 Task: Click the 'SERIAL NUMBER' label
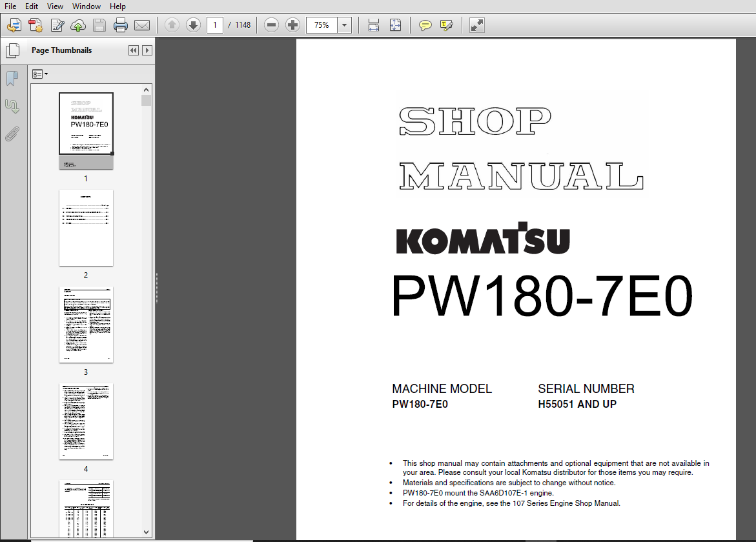tap(586, 389)
